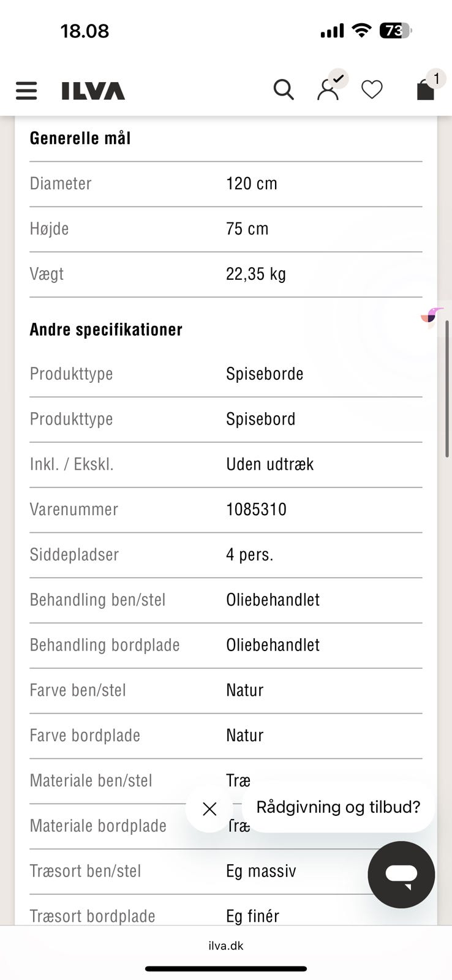
Task: Tap the 'Eg massiv' wood type value
Action: click(x=261, y=871)
